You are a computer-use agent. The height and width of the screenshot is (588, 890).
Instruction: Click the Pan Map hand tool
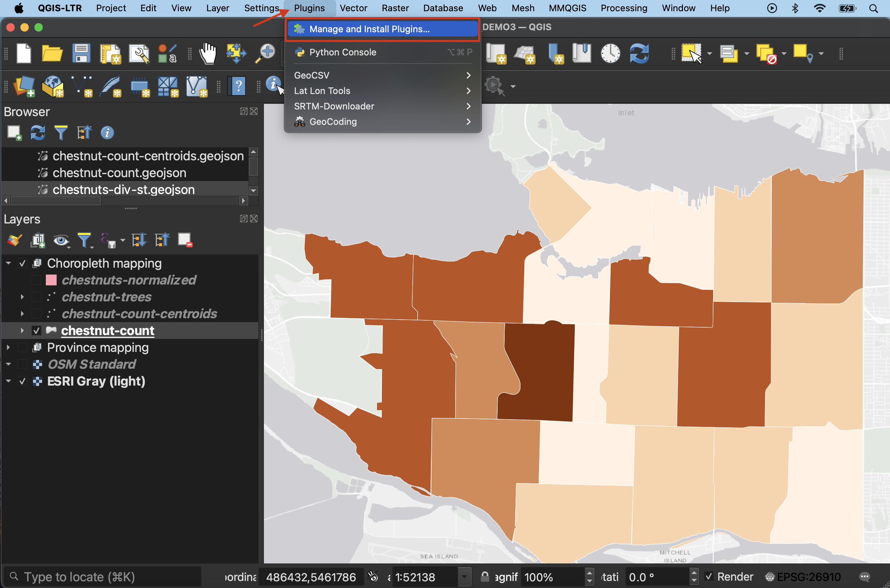pyautogui.click(x=207, y=53)
